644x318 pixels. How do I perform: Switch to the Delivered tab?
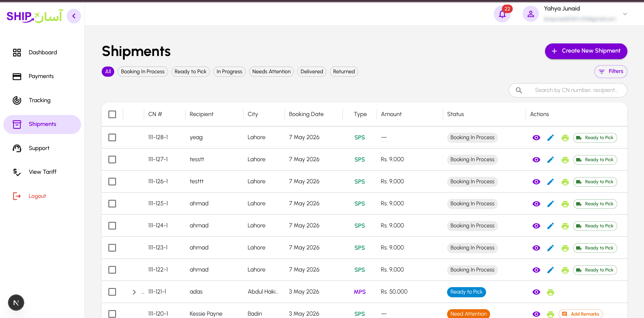(312, 72)
